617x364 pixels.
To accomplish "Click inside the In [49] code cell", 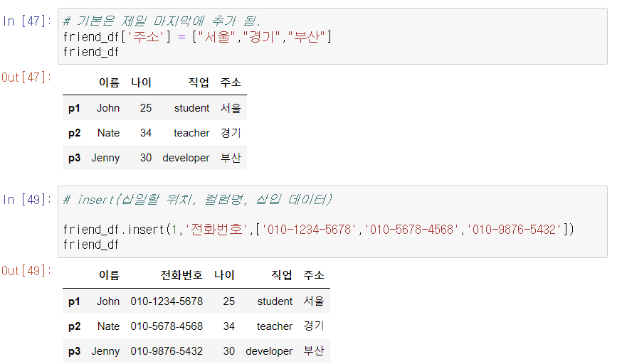I will 332,222.
